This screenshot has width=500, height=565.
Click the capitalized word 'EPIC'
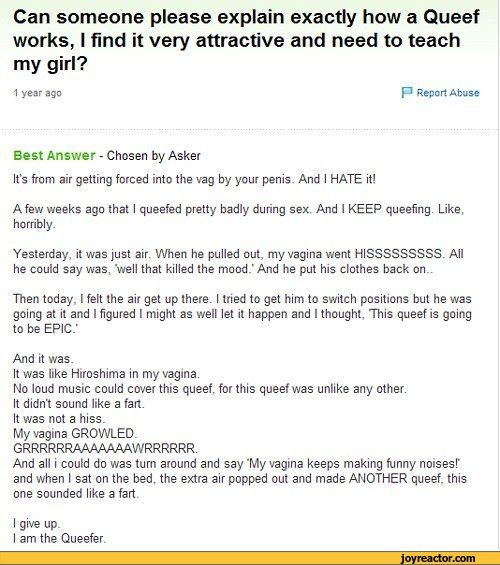tap(58, 329)
